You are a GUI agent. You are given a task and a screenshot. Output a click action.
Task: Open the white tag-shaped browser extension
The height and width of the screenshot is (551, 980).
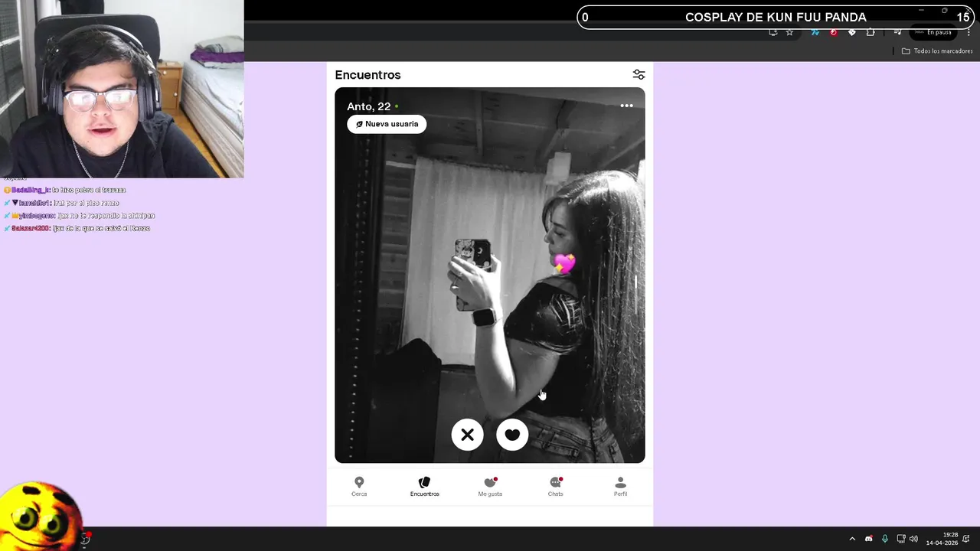tap(851, 32)
